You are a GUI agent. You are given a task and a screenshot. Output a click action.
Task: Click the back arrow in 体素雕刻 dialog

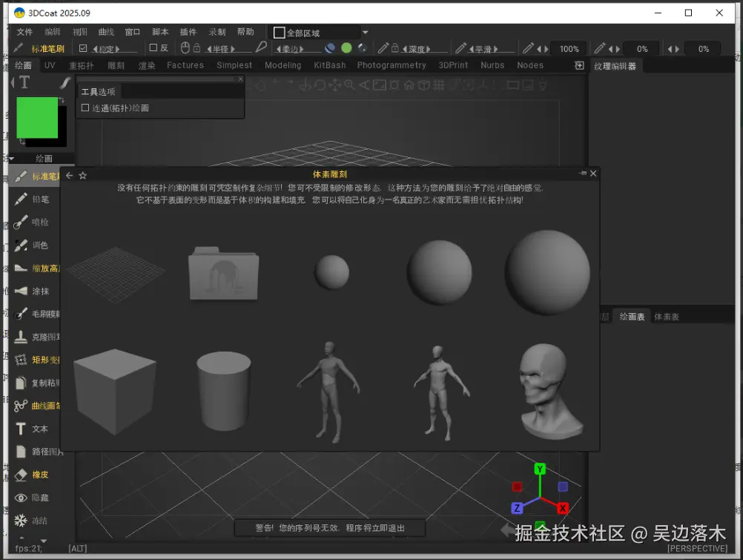pos(69,176)
